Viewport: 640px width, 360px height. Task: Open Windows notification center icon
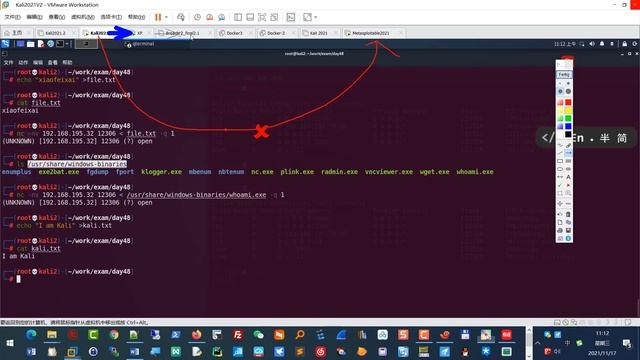tap(627, 344)
